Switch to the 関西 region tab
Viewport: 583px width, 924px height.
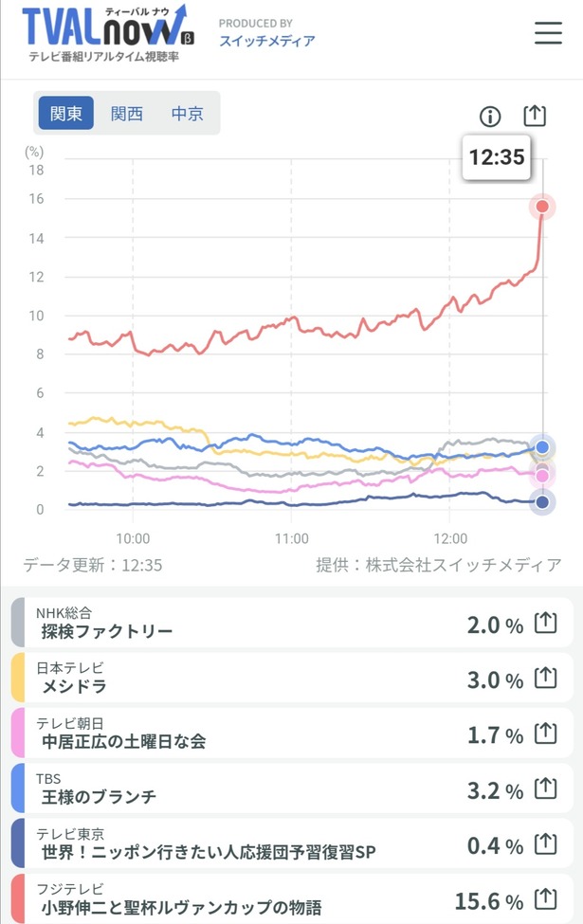click(127, 113)
